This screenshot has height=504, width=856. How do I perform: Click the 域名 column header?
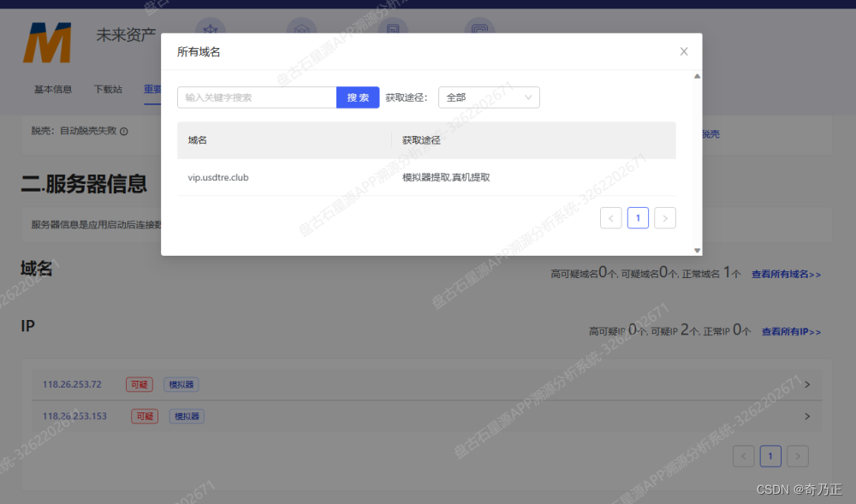(197, 140)
